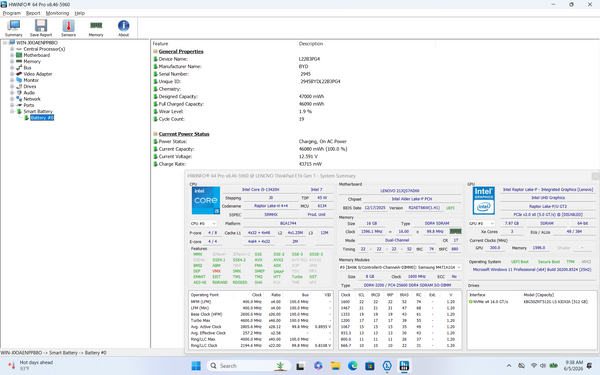The width and height of the screenshot is (600, 375).
Task: Select Smart Battery tree item
Action: tap(38, 111)
